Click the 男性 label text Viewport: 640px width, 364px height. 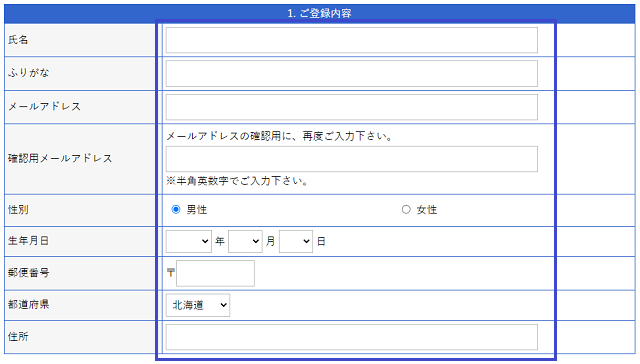tap(197, 210)
